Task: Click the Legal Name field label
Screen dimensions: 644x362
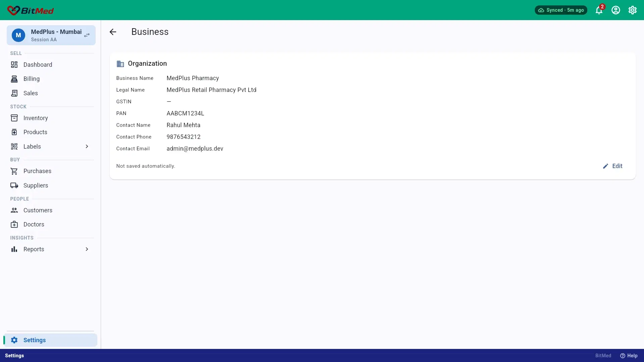Action: (130, 90)
